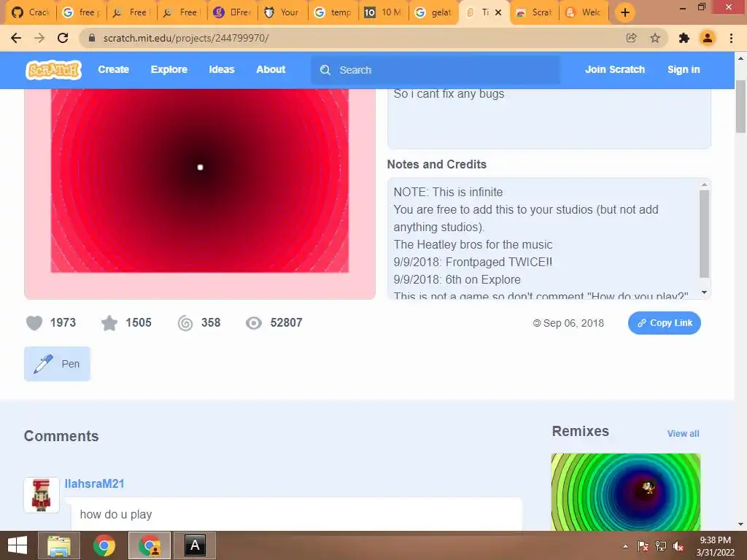Switch to the 'gelat' Google tab
The image size is (747, 560).
coord(433,12)
